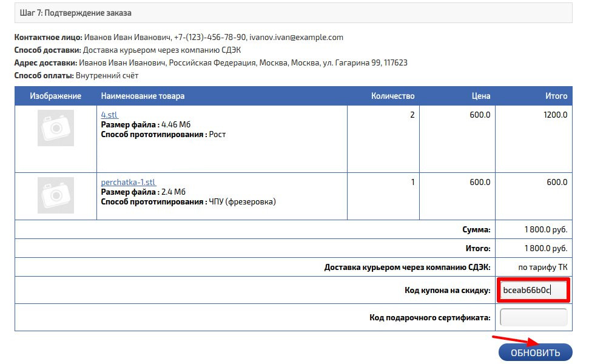Click the Сумма value 1 800.0 руб.

point(546,229)
